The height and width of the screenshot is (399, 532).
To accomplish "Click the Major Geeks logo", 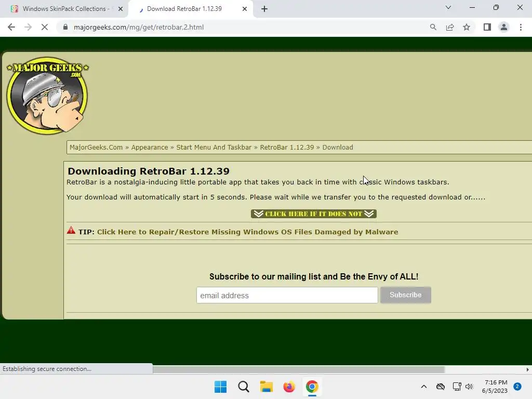I will click(x=47, y=96).
